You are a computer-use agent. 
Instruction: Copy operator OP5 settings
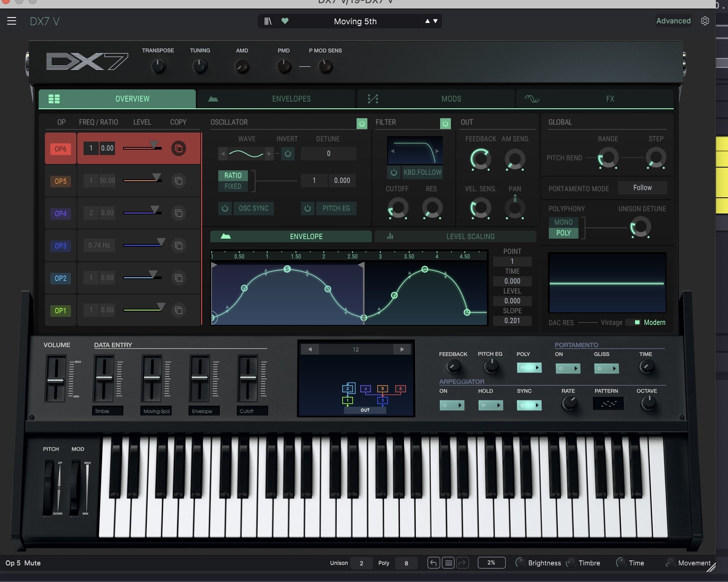[178, 181]
